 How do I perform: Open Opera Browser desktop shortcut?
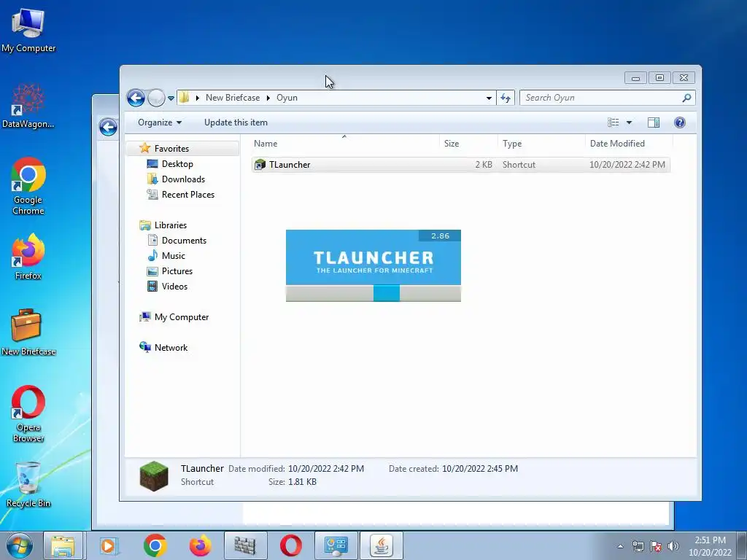coord(28,414)
